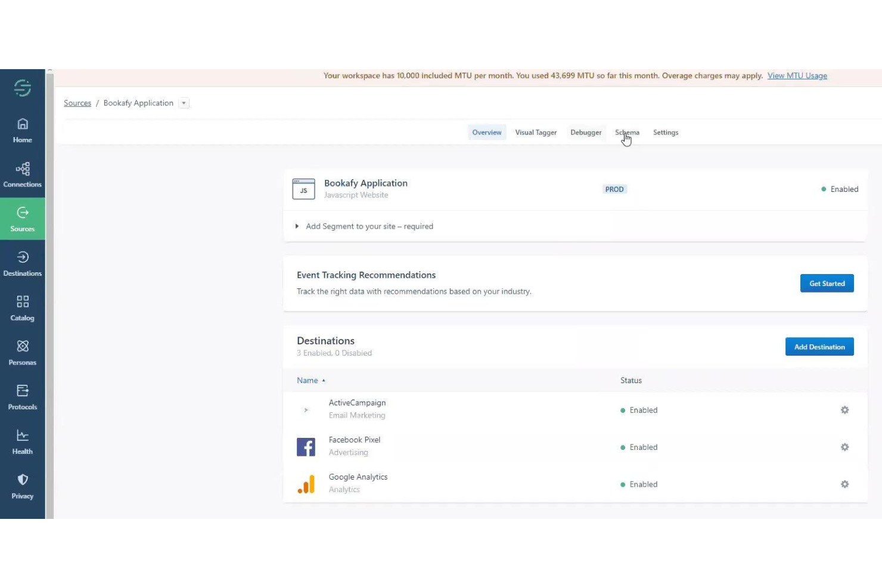Click the Get Started button

pos(827,284)
